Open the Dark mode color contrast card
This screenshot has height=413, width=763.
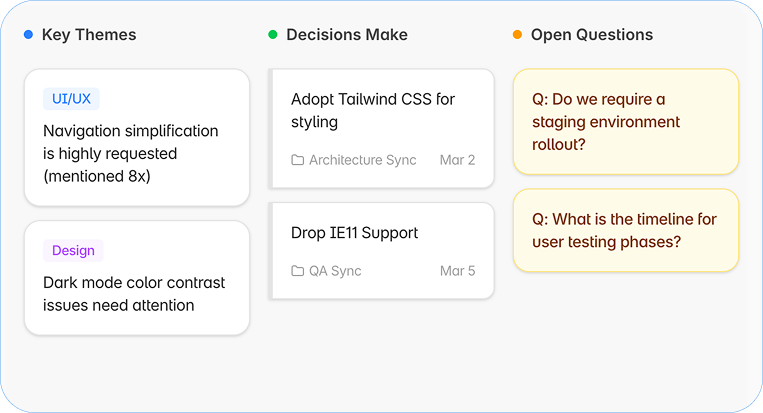click(x=137, y=278)
